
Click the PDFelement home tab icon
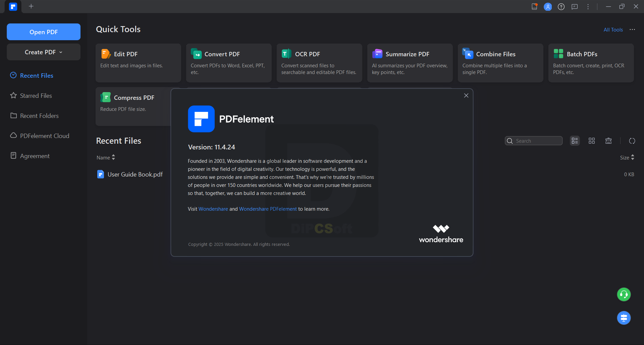point(13,6)
